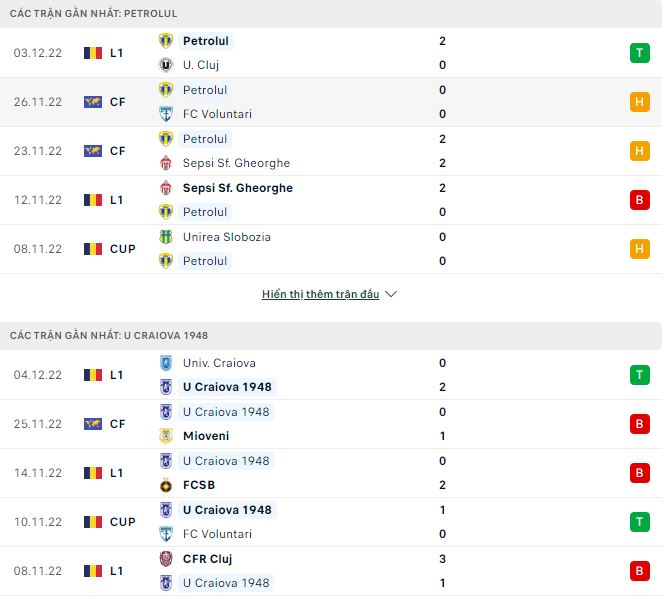The width and height of the screenshot is (666, 599).
Task: Click the Unirea Slobozia team crest
Action: 166,237
